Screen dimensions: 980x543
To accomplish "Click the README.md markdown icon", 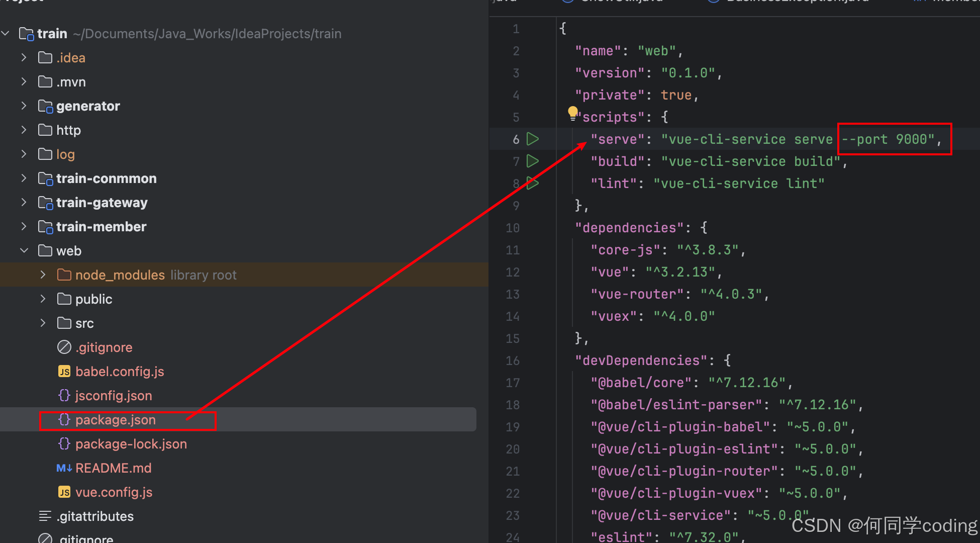I will click(64, 468).
